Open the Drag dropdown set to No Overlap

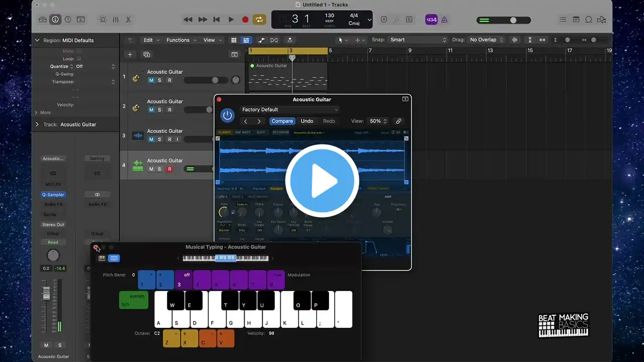point(486,40)
